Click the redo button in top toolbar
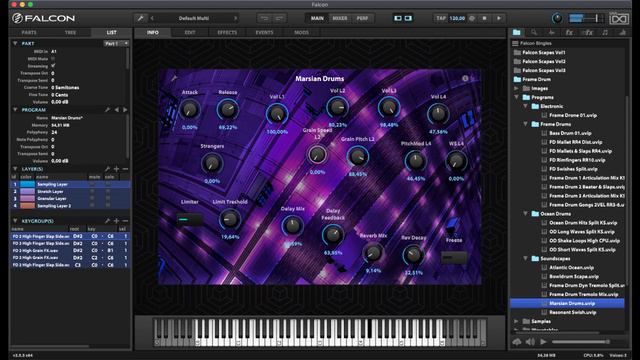Viewport: 640px width, 360px height. pos(279,18)
